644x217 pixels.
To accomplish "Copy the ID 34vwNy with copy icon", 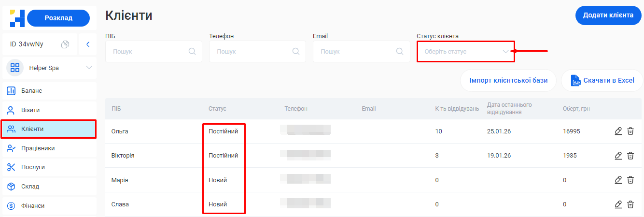I will point(65,44).
